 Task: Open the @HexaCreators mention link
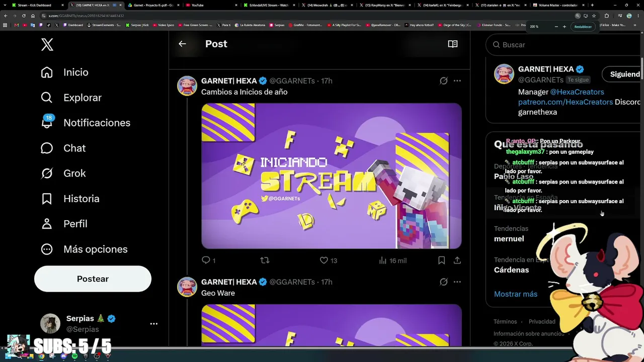click(577, 92)
